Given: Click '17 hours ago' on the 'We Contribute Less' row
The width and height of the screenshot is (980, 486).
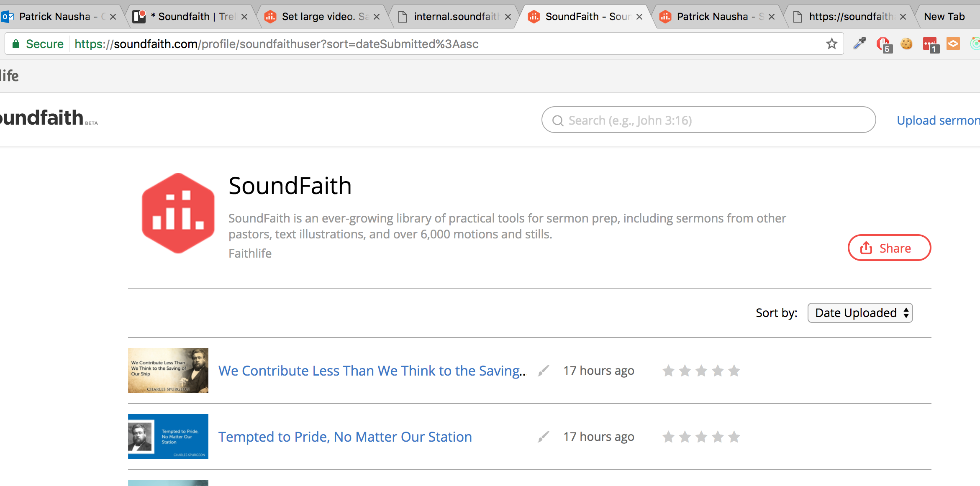Looking at the screenshot, I should coord(599,371).
